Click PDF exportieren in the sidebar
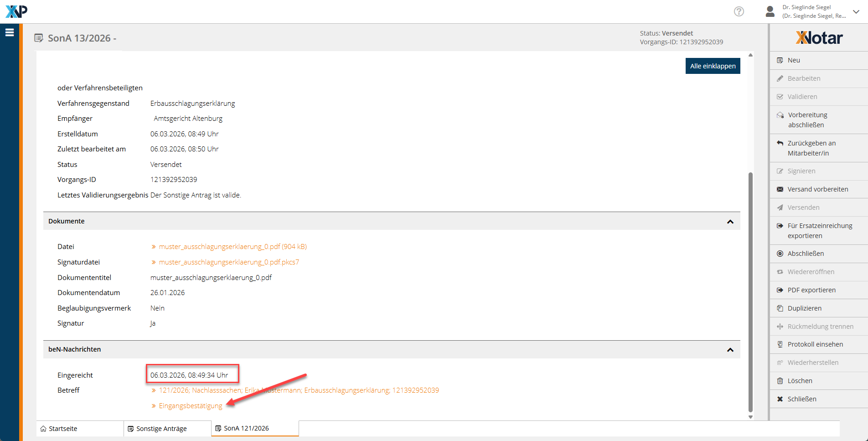The image size is (868, 441). click(811, 290)
